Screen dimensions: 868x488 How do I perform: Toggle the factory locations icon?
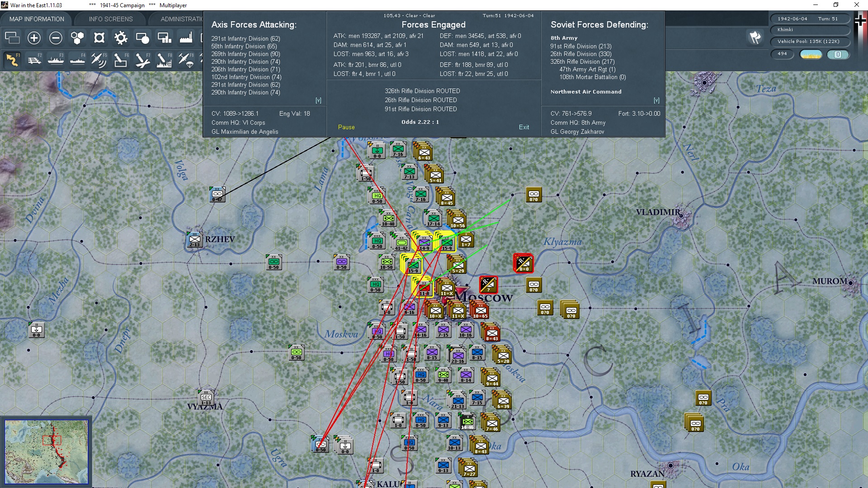click(186, 38)
